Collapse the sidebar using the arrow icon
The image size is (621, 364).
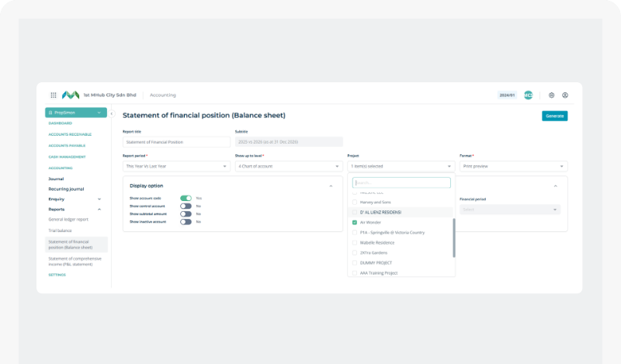point(112,113)
